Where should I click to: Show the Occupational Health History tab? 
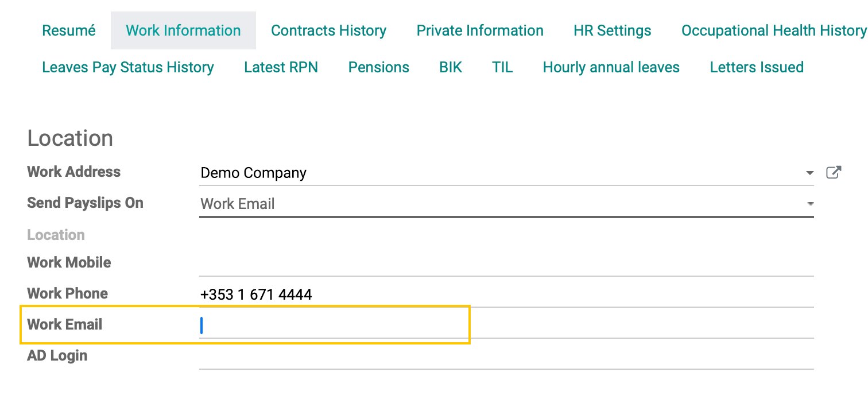coord(773,30)
